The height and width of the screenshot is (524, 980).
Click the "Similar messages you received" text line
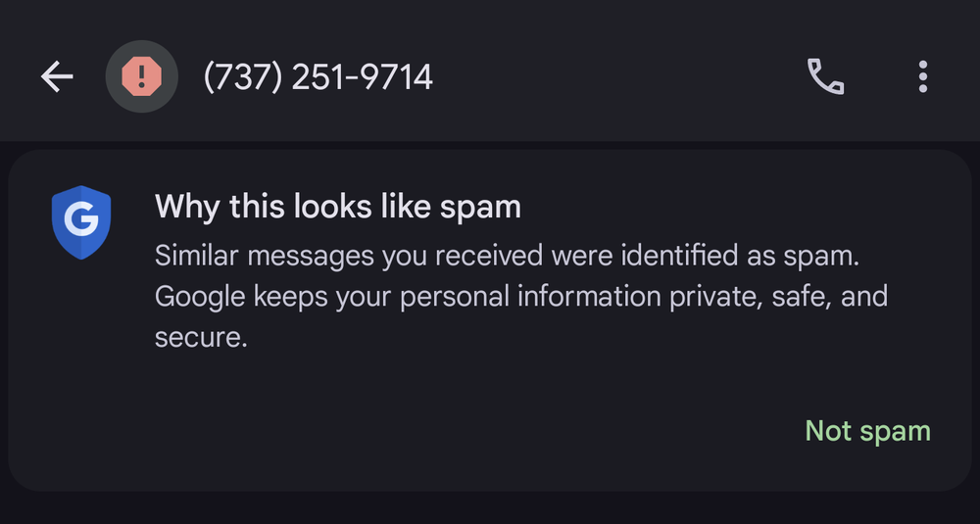coord(507,256)
